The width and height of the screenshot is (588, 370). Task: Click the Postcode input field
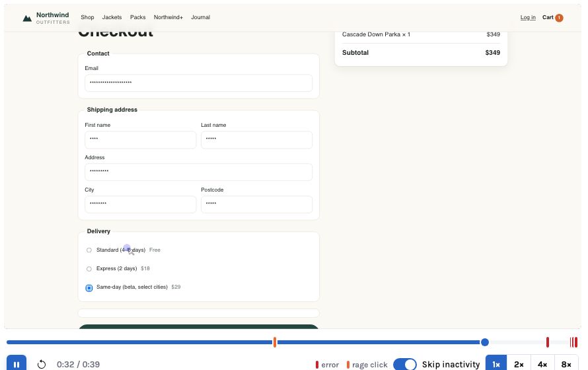click(256, 204)
